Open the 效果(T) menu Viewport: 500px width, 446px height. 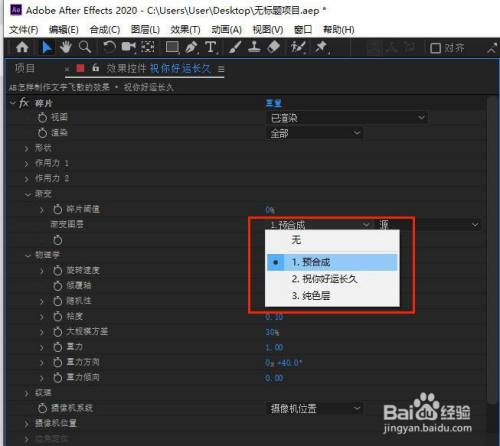[x=185, y=30]
